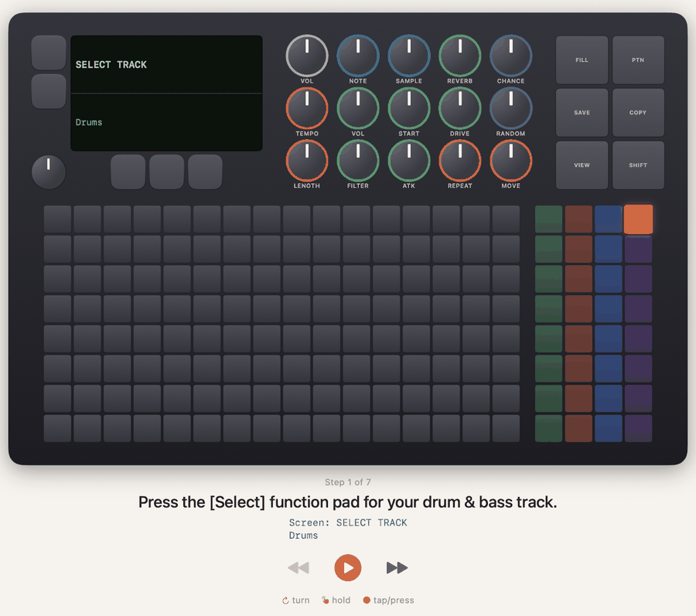Tap the COPY pad

[x=638, y=113]
